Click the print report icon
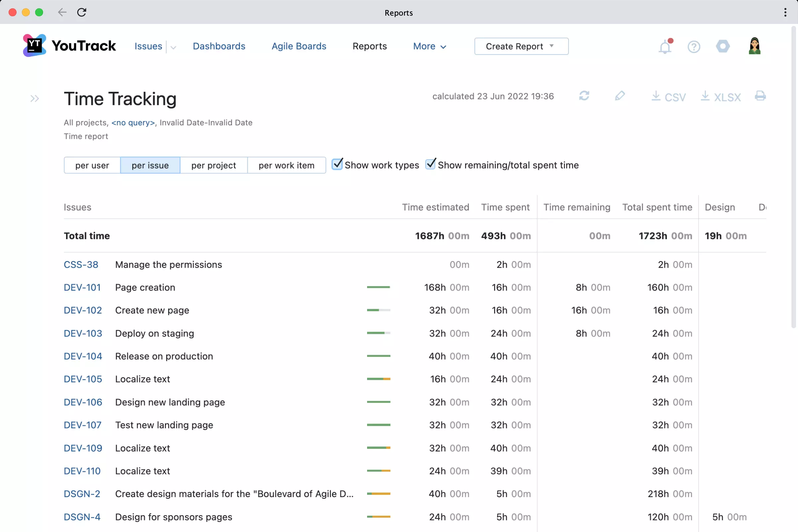Screen dimensions: 798x532 761,96
